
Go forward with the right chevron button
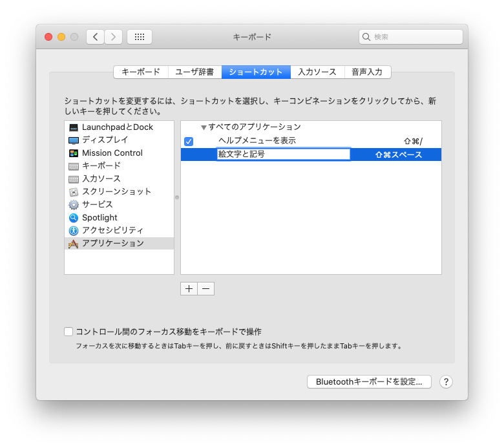113,37
